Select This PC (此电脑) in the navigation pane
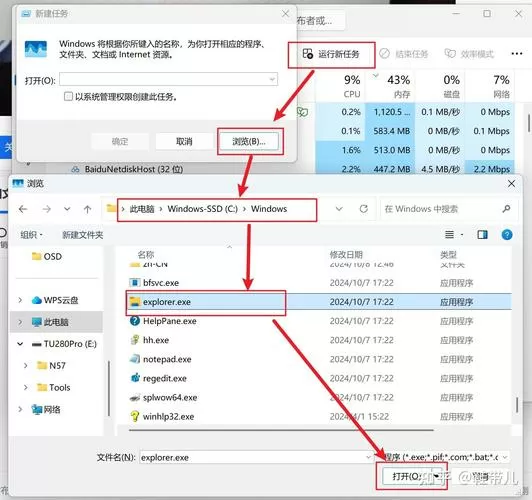The width and height of the screenshot is (532, 500). [50, 322]
